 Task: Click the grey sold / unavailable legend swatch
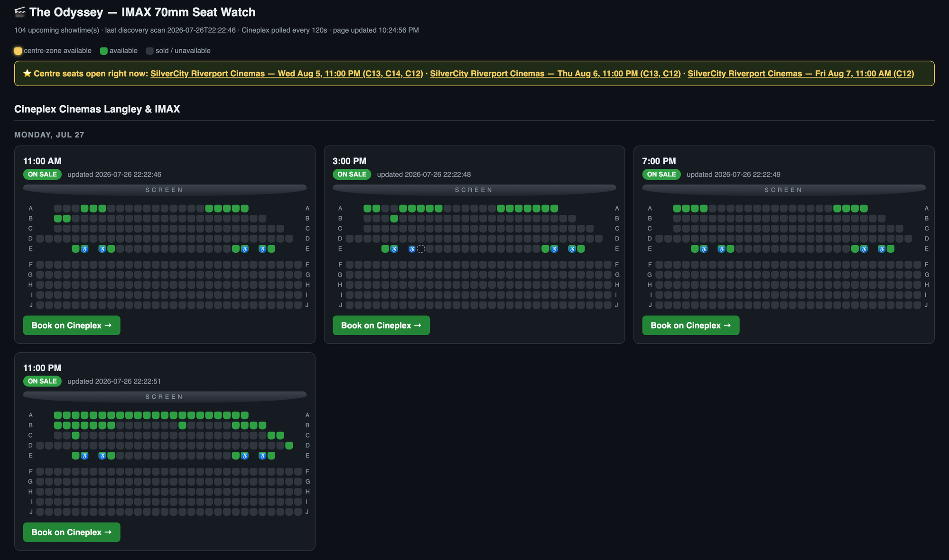click(x=149, y=51)
